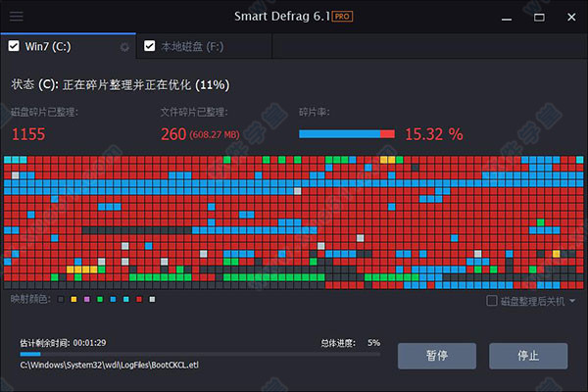Click the BootCKCL.etl file path text

click(x=110, y=365)
